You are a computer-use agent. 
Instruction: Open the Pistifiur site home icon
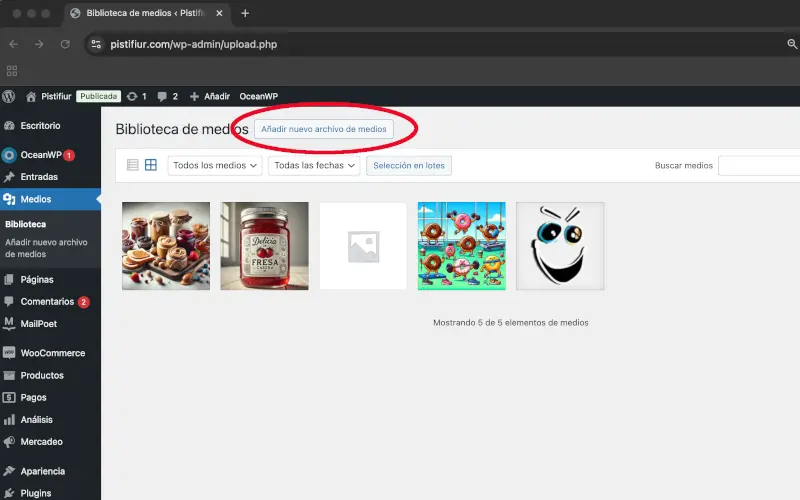pos(32,96)
